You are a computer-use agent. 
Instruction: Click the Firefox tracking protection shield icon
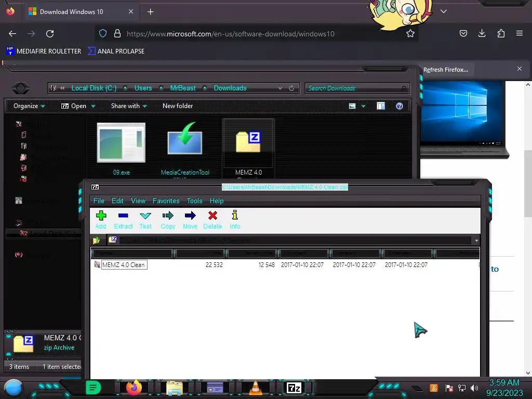(x=103, y=33)
